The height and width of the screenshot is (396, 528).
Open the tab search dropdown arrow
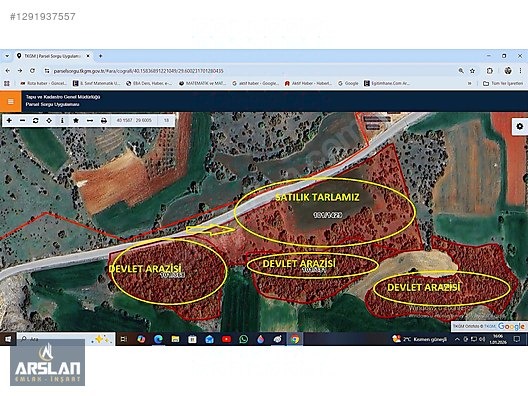point(7,56)
